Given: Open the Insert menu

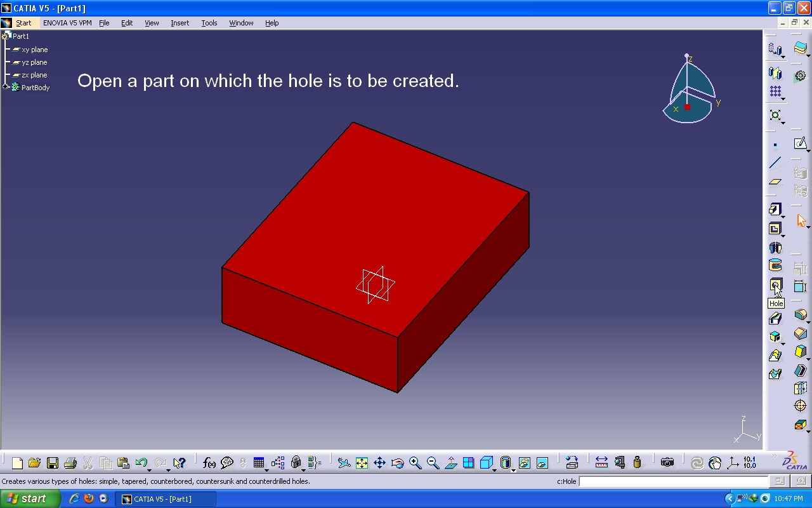Looking at the screenshot, I should click(x=180, y=23).
